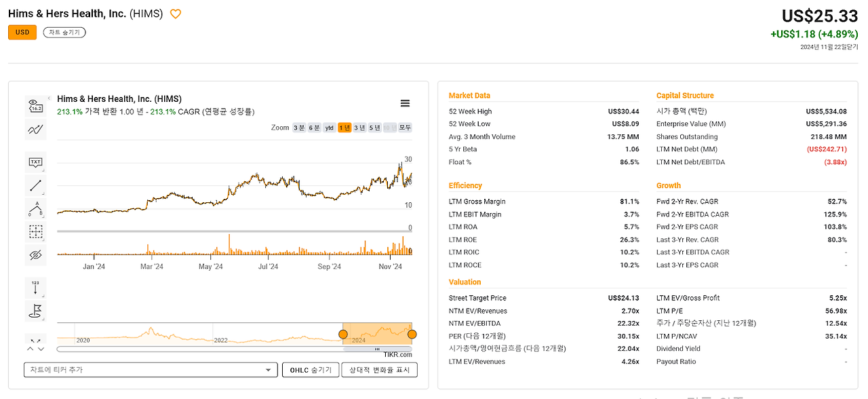Set zoom range to ytd
Screen dimensions: 868x399
(329, 128)
